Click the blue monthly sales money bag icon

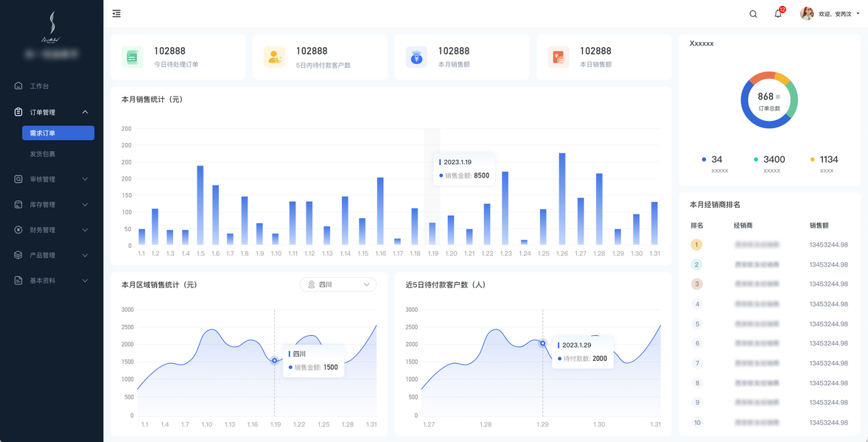point(416,57)
